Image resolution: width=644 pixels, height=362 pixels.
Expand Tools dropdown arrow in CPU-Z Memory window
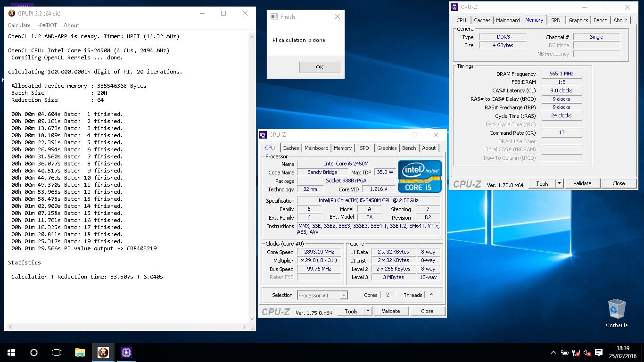tap(559, 183)
